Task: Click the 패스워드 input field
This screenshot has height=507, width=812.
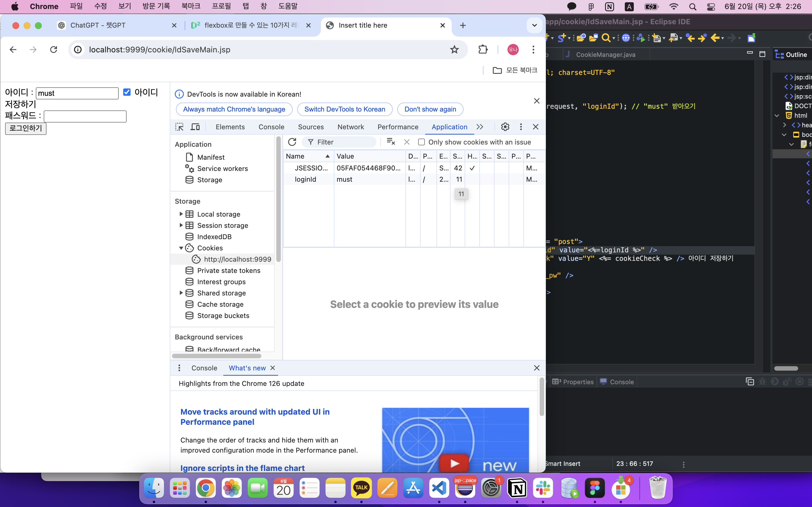Action: [85, 116]
